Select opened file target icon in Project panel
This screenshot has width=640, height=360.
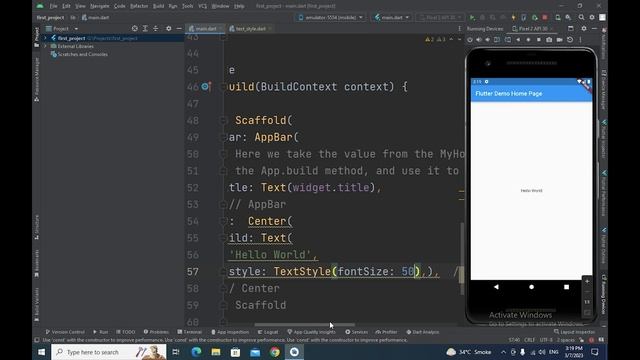point(135,29)
